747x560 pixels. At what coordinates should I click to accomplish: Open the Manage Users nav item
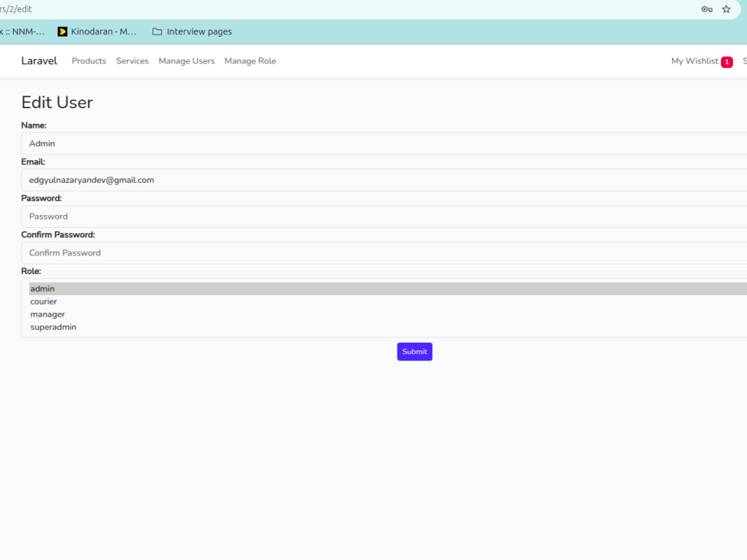[x=187, y=61]
